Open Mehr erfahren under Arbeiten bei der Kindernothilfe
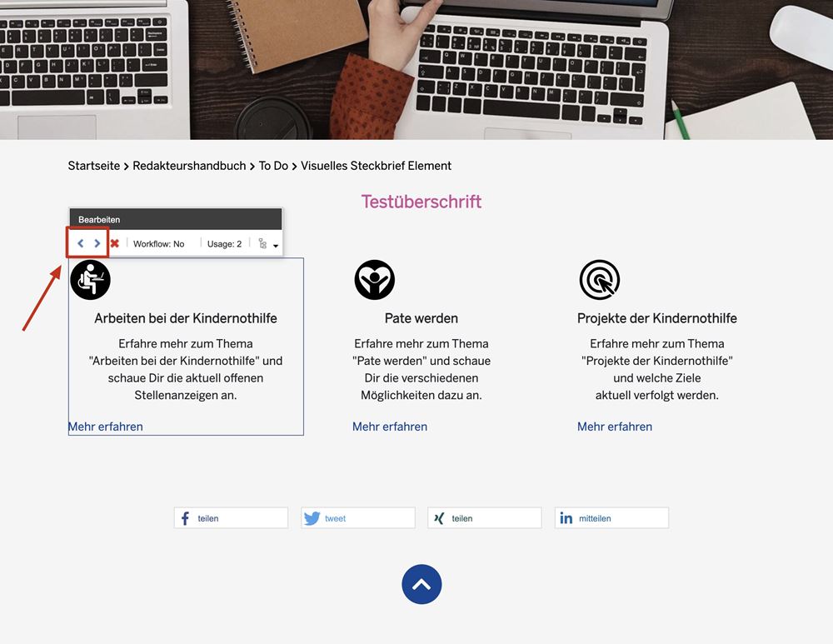 point(105,427)
